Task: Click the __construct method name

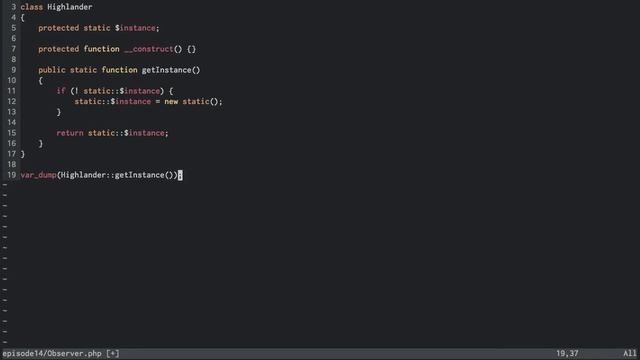Action: click(x=149, y=49)
